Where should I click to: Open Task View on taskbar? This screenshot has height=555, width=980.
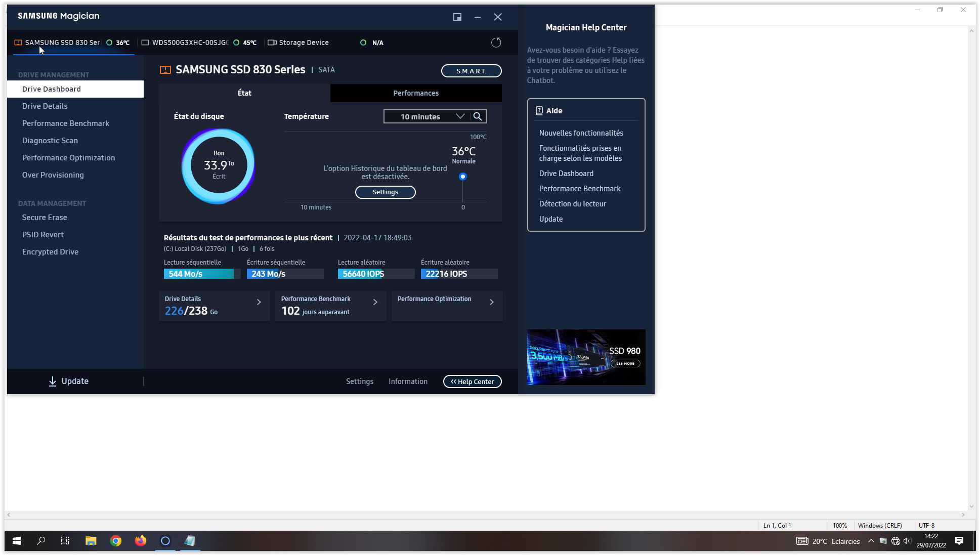pyautogui.click(x=65, y=541)
